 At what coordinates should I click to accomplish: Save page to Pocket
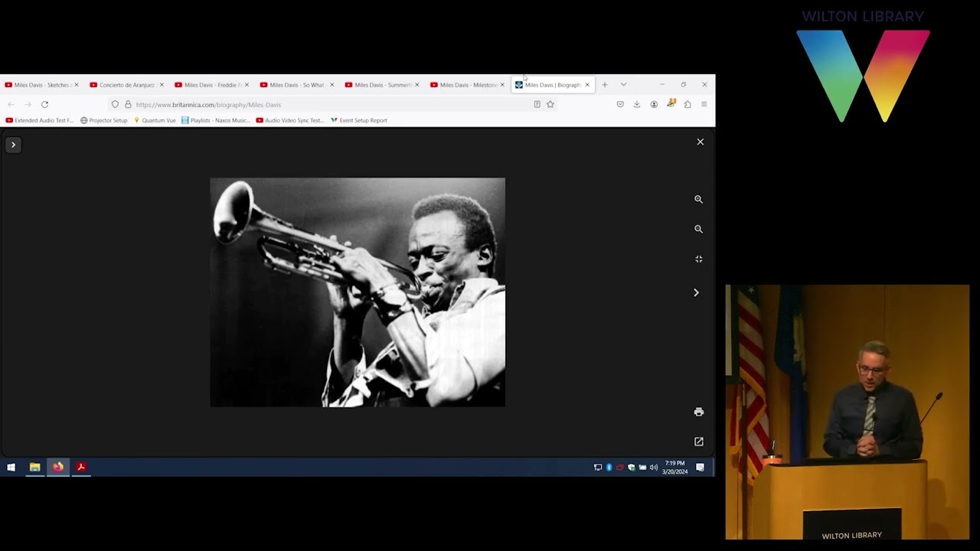pos(620,104)
